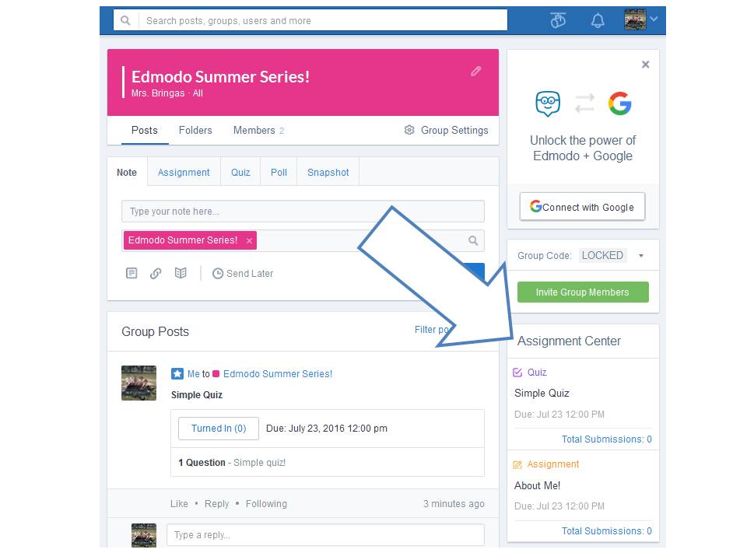747x560 pixels.
Task: Remove Edmodo Summer Series! recipient tag
Action: pos(249,241)
